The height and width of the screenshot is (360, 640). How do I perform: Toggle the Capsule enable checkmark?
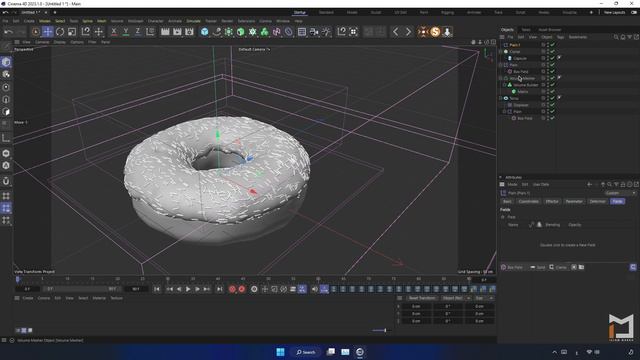553,58
